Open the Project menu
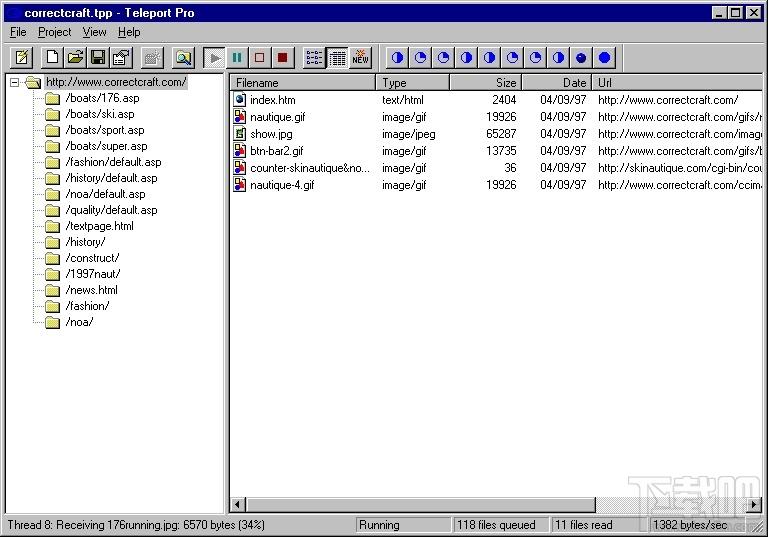The height and width of the screenshot is (537, 768). pyautogui.click(x=55, y=32)
